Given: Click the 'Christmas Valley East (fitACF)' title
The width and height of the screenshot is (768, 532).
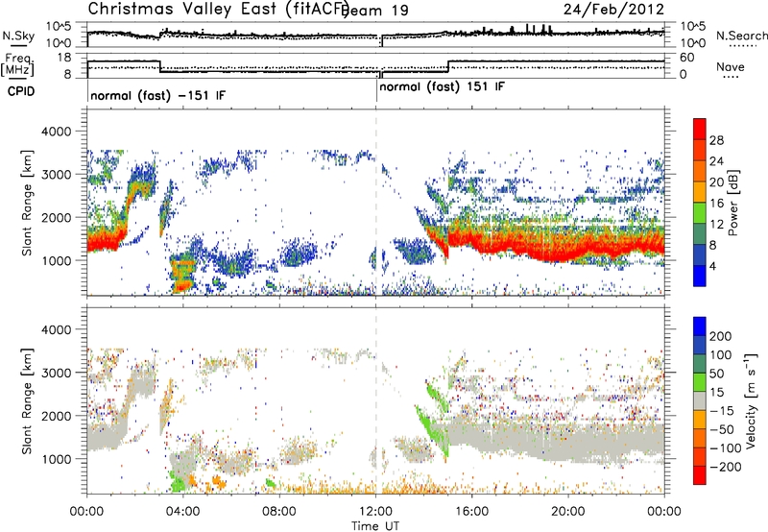Looking at the screenshot, I should (219, 10).
